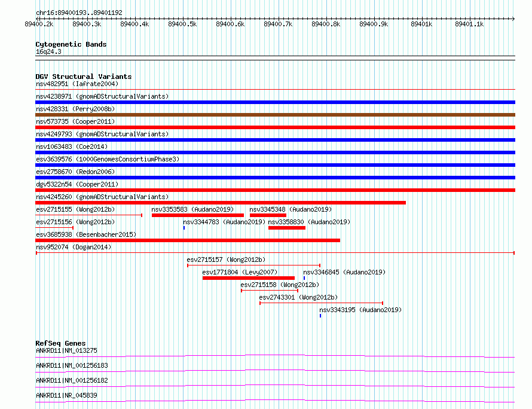Viewport: 532px width, 409px height.
Task: Click the RefSeq Genes track title
Action: tap(60, 343)
